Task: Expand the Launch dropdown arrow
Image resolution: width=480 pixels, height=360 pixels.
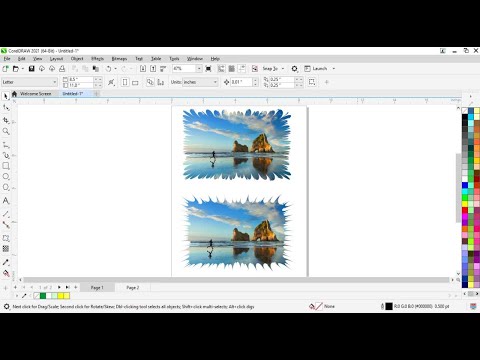Action: (x=334, y=69)
